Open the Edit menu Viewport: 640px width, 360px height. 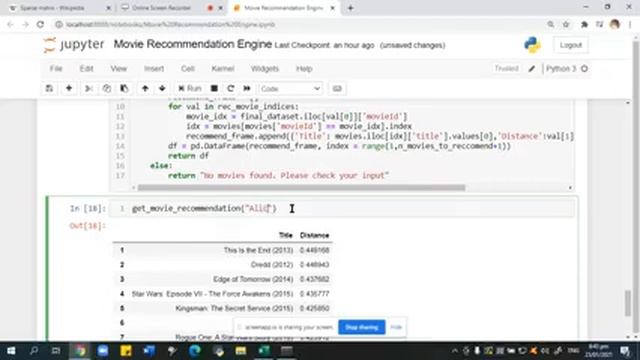tap(86, 69)
